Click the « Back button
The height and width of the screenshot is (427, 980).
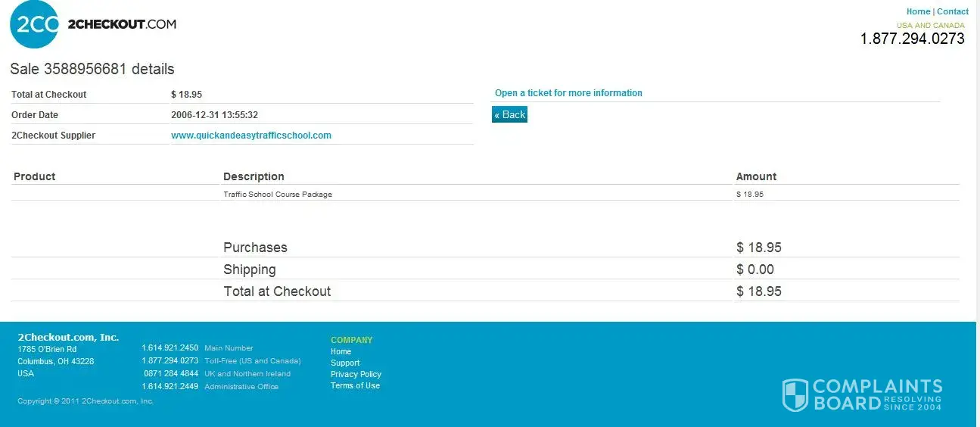pos(509,114)
